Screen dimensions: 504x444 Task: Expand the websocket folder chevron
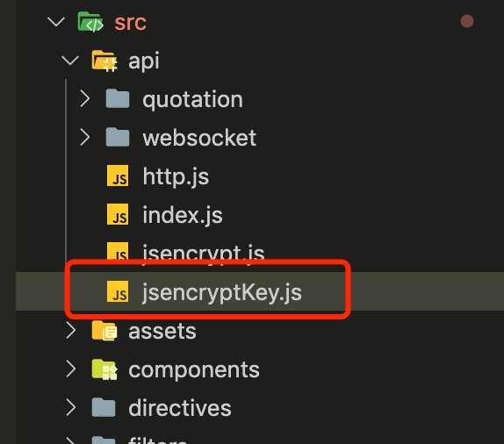pyautogui.click(x=84, y=137)
